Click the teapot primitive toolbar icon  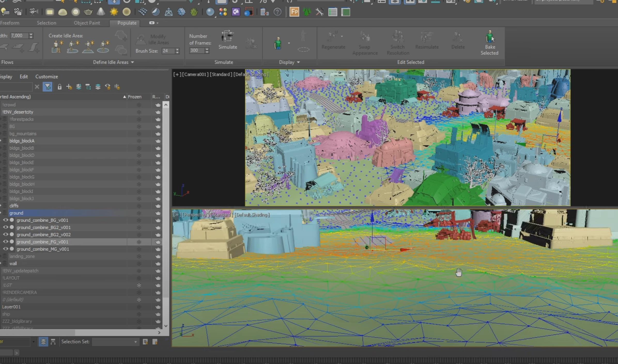click(x=88, y=12)
